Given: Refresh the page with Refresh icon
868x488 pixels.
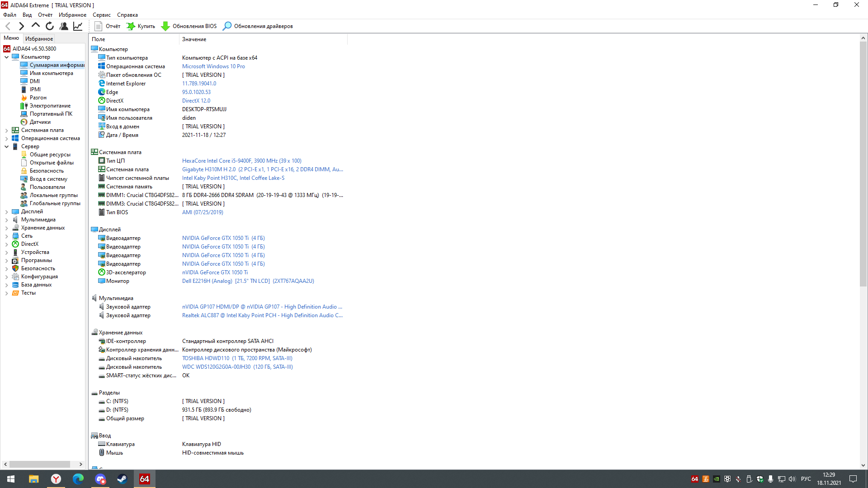Looking at the screenshot, I should (x=50, y=26).
